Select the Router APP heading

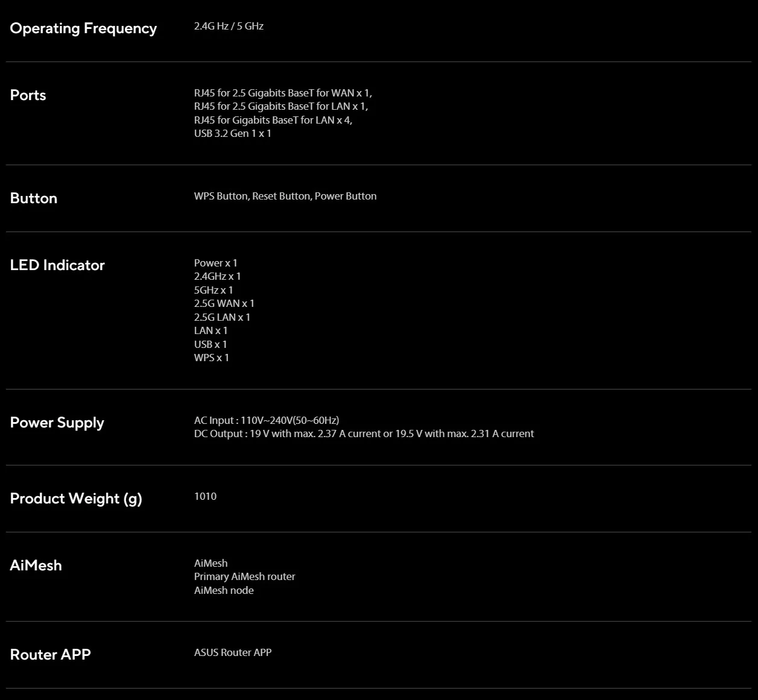click(x=50, y=655)
